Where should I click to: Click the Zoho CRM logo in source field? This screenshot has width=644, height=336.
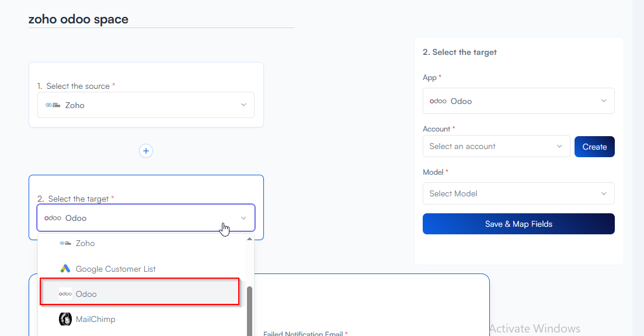tap(53, 105)
